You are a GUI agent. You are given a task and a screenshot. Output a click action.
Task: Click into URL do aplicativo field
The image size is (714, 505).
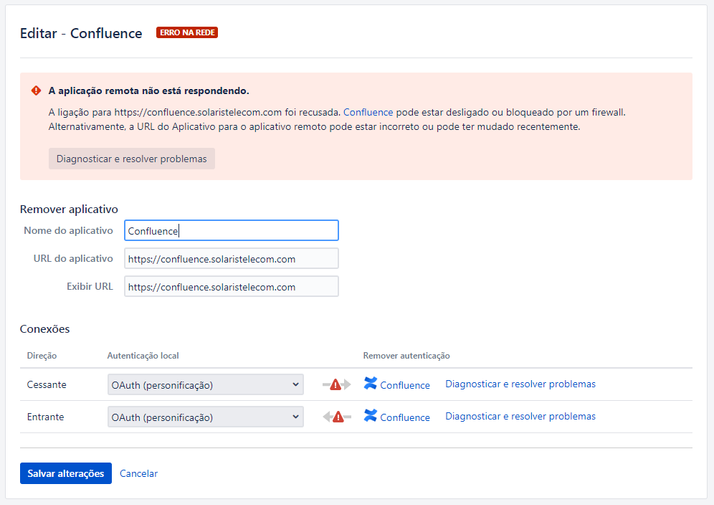click(x=231, y=259)
